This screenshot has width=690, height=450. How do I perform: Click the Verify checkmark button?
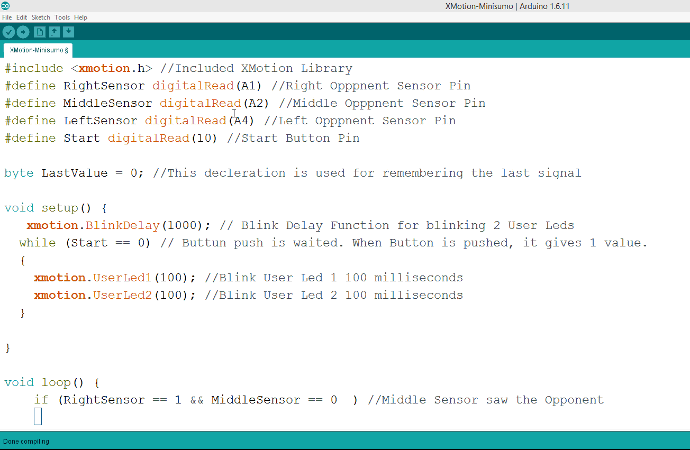9,32
